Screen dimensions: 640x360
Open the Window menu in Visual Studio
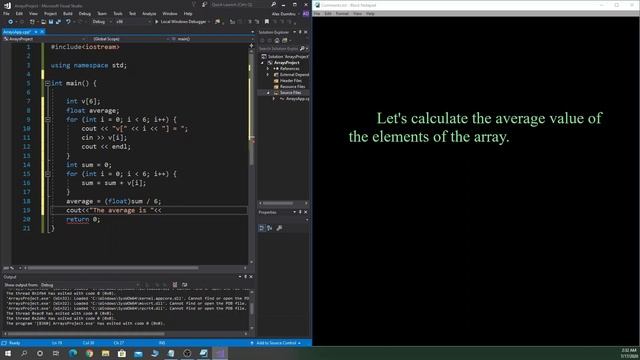tap(170, 13)
